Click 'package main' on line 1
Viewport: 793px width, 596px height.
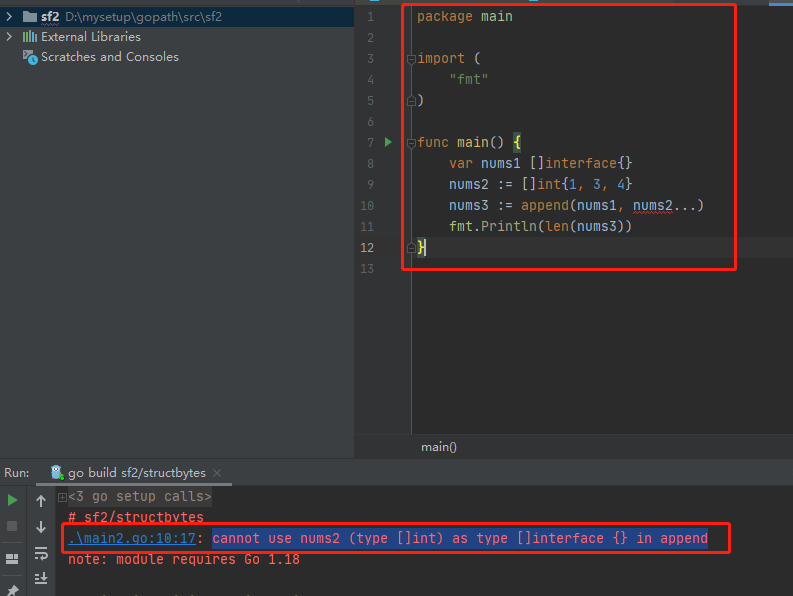(465, 17)
